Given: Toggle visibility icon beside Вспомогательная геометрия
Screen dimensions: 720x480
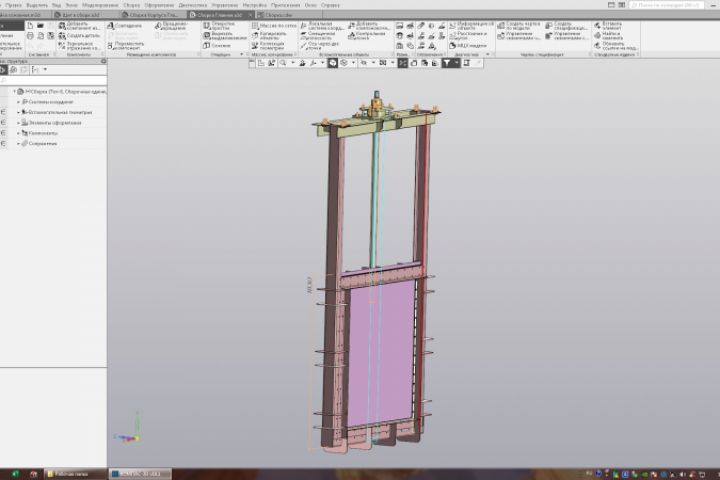Looking at the screenshot, I should coord(3,112).
